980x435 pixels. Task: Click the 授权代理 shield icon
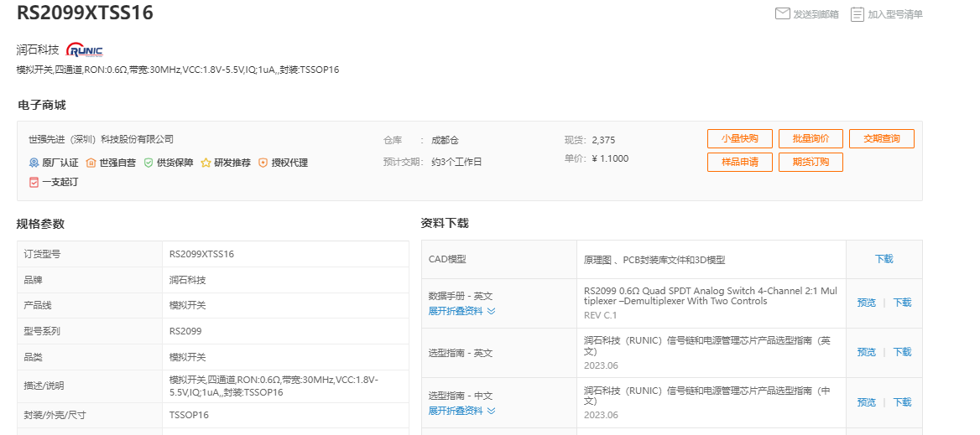[x=263, y=163]
